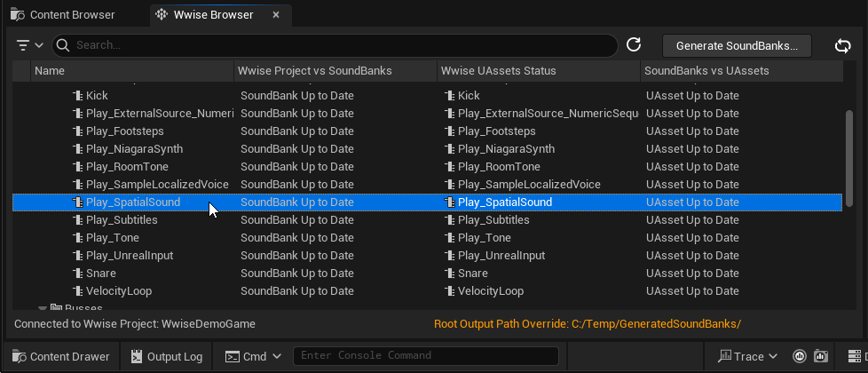Open the Trace dropdown menu
This screenshot has width=868, height=373.
coord(748,356)
